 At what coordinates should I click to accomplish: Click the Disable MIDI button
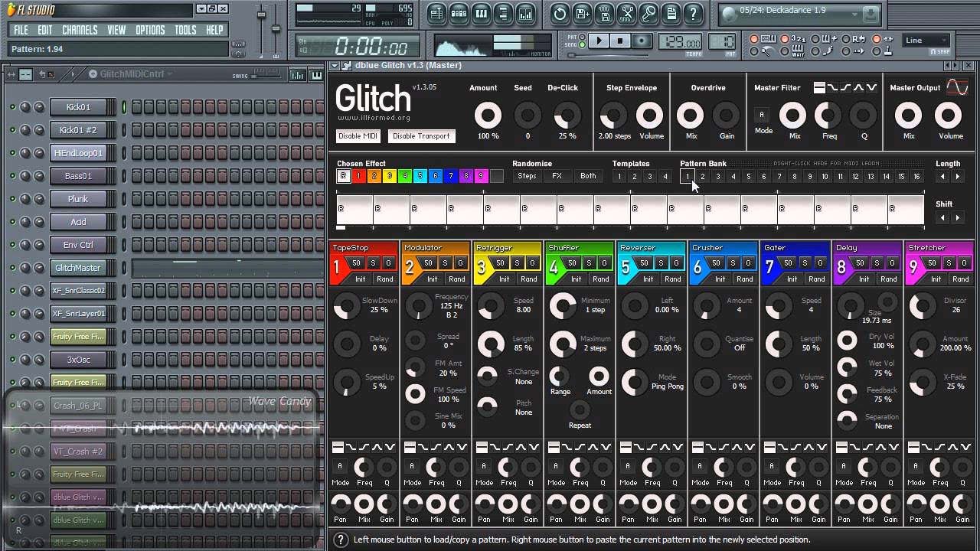pos(358,136)
